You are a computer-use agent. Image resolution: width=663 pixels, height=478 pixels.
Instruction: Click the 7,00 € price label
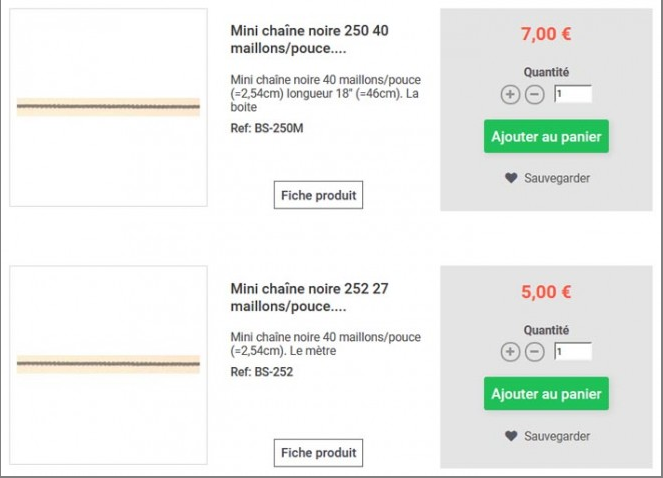(546, 34)
